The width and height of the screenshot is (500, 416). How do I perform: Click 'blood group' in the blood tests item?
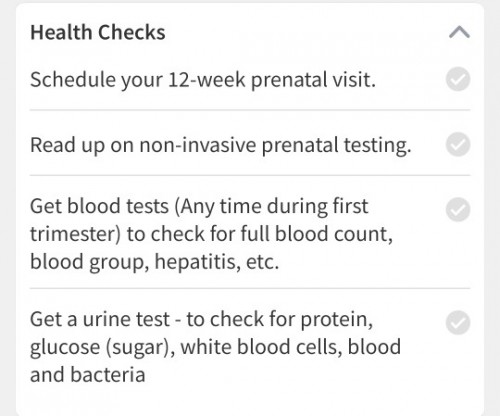tap(90, 262)
